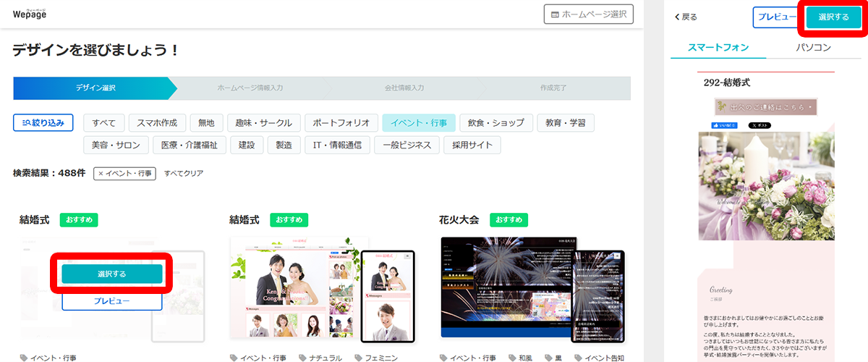The image size is (868, 362).
Task: Click the 作成完了 progress step
Action: pos(553,88)
